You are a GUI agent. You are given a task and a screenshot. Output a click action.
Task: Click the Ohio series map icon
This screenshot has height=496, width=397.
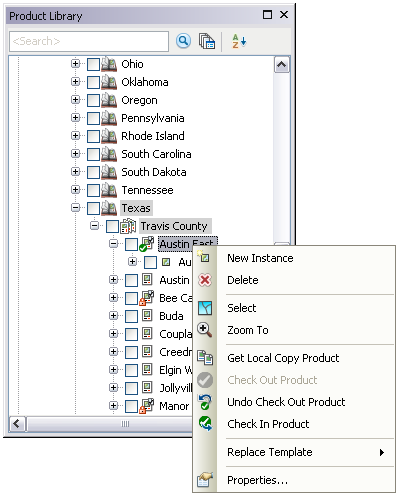(x=109, y=64)
